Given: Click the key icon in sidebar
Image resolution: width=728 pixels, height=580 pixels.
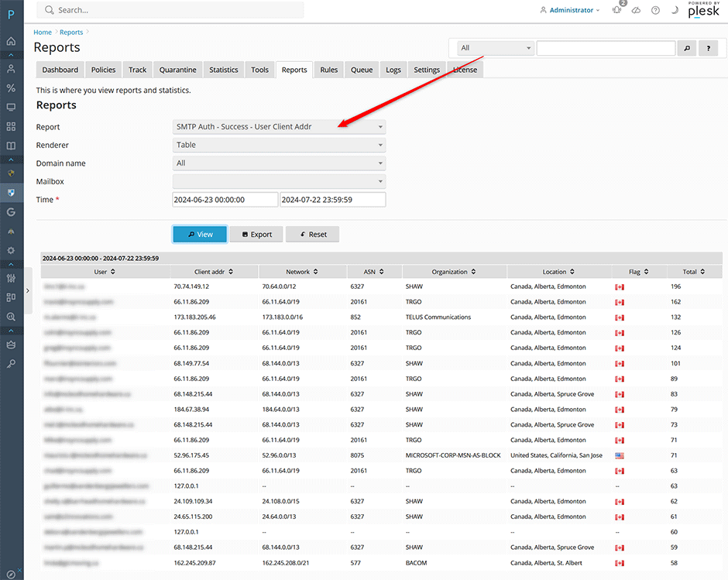Looking at the screenshot, I should coord(11,364).
